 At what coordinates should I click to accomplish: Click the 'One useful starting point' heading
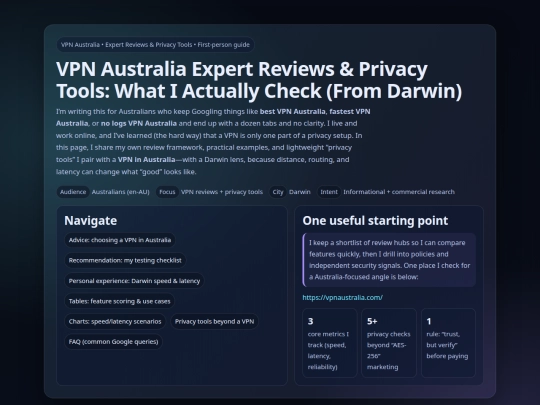375,221
